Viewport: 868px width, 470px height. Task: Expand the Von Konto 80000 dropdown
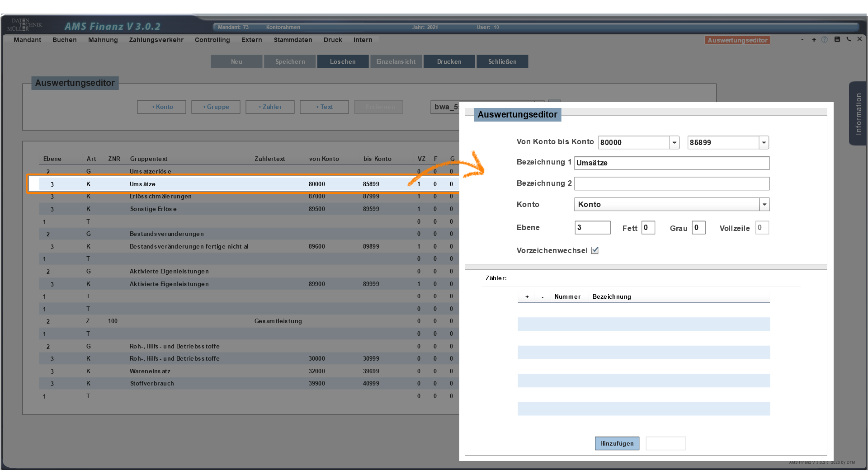pyautogui.click(x=674, y=142)
